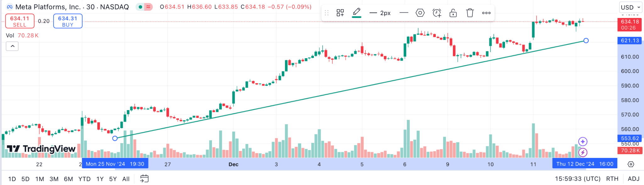Screen dimensions: 644x185
Task: Open the Go to date calendar icon
Action: tap(144, 178)
